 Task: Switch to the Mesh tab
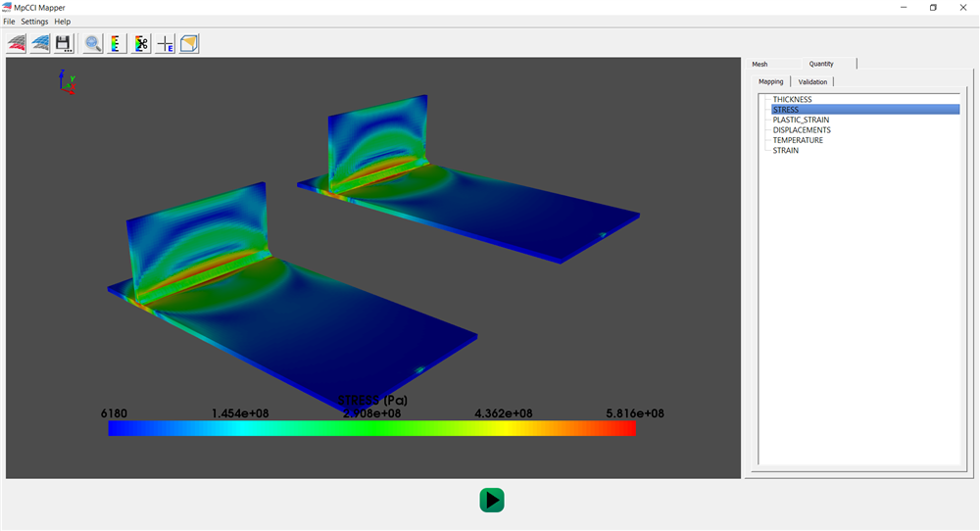click(x=760, y=64)
